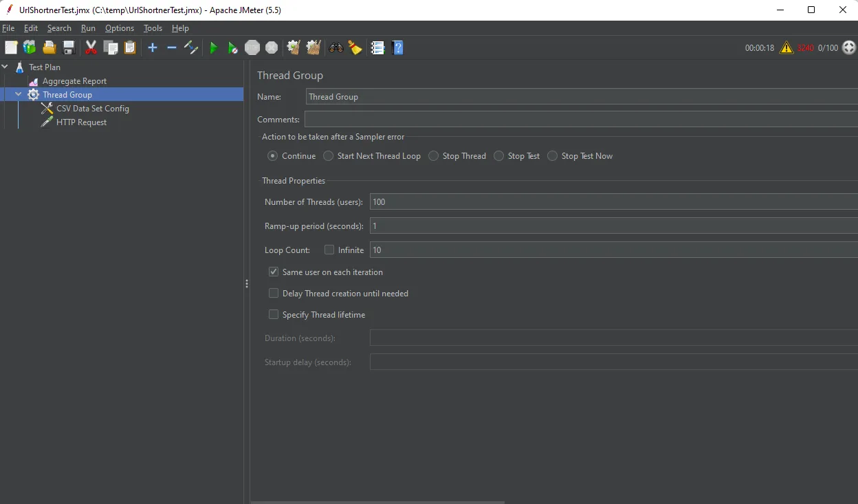The height and width of the screenshot is (504, 858).
Task: Select the Stop Thread radio button
Action: click(434, 156)
